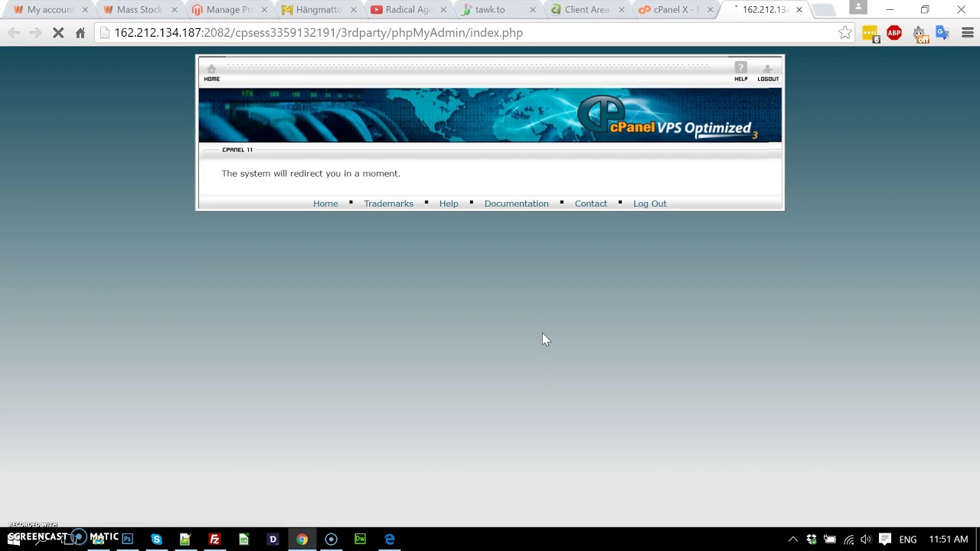The width and height of the screenshot is (980, 551).
Task: Click the Contact footer link
Action: tap(590, 204)
